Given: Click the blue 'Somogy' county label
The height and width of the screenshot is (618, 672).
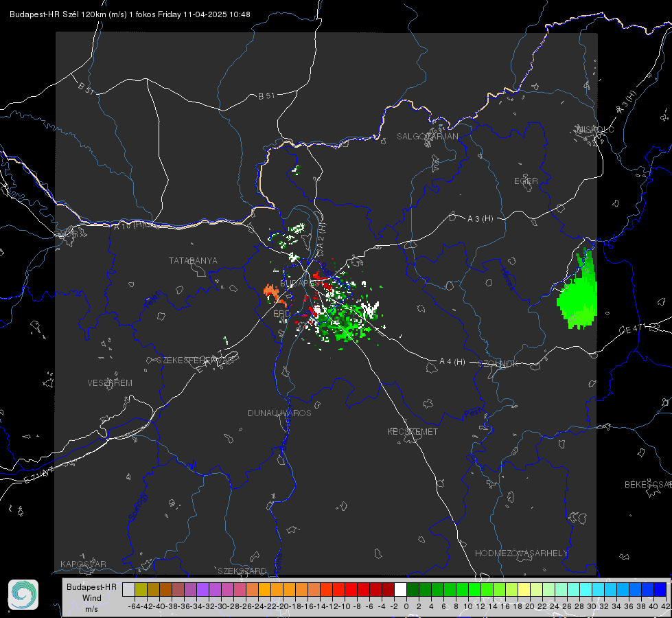Looking at the screenshot, I should point(138,507).
